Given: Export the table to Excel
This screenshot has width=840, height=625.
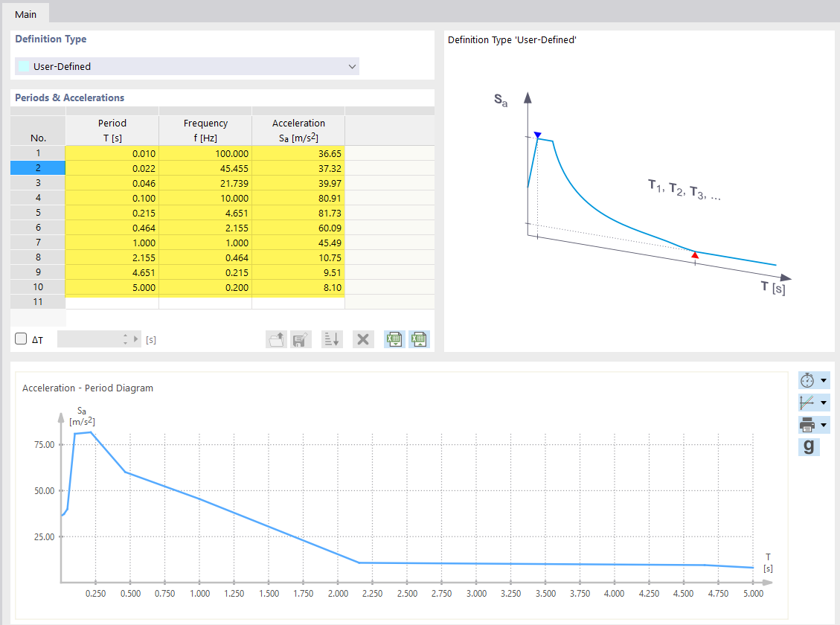Looking at the screenshot, I should click(419, 339).
